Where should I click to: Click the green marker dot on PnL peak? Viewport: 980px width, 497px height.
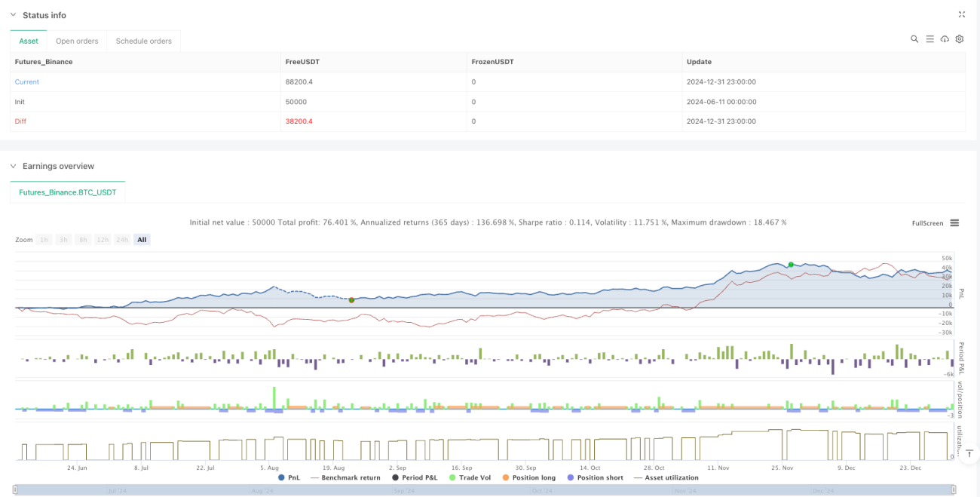point(791,265)
